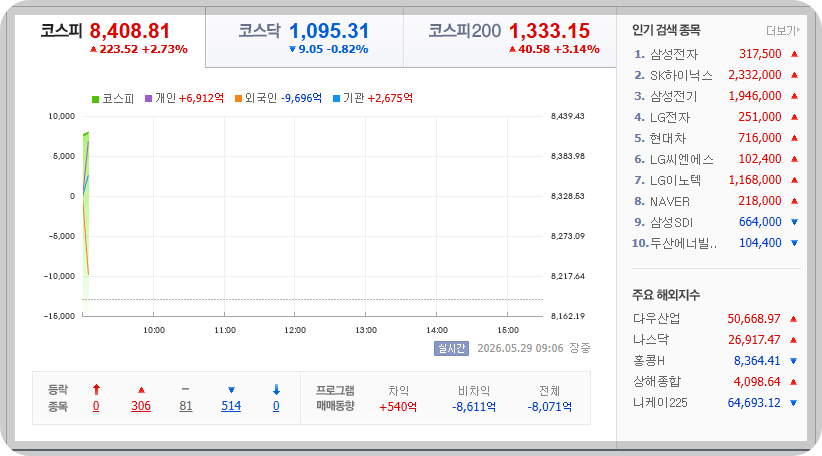Image resolution: width=822 pixels, height=456 pixels.
Task: Select LG씨엔에스 in the list
Action: pyautogui.click(x=682, y=159)
